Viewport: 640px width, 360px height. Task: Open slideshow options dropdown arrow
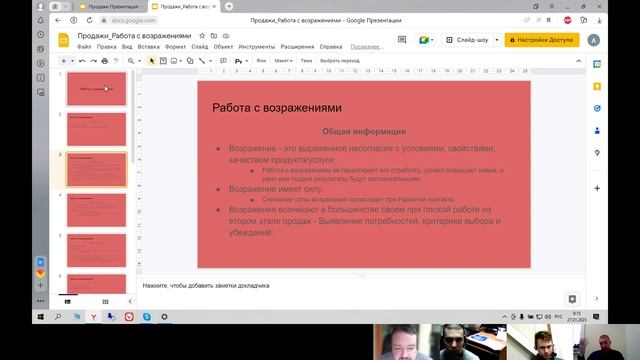tap(497, 40)
